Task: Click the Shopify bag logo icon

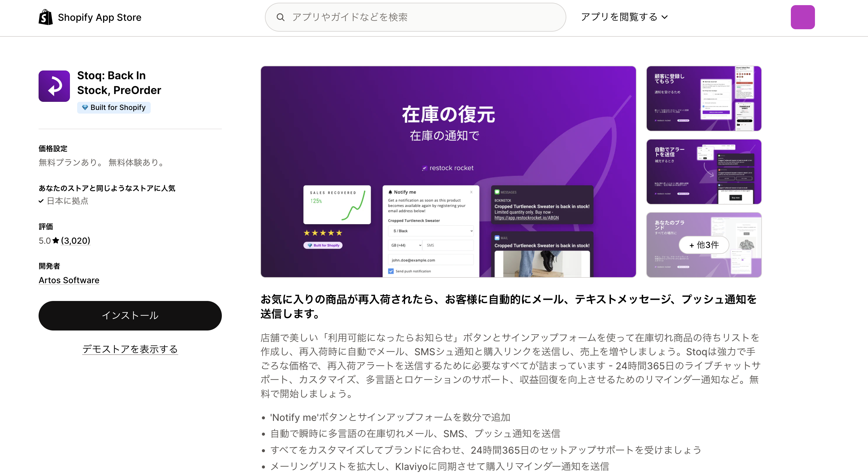Action: [46, 17]
